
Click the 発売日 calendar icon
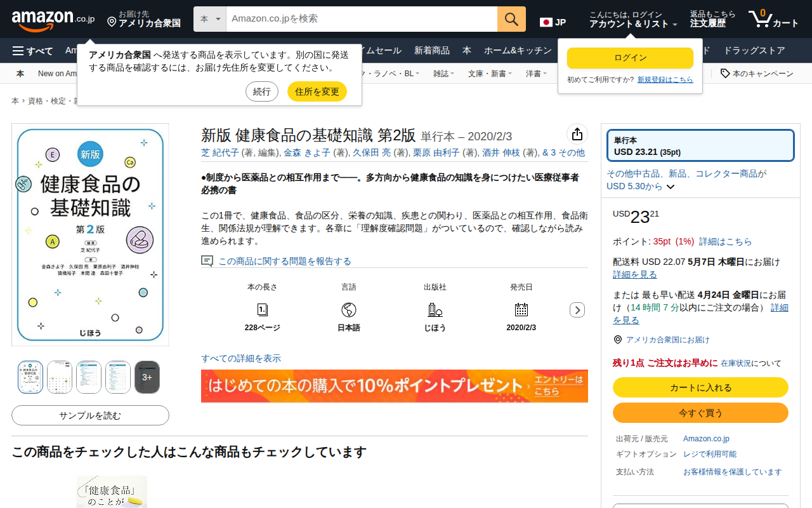(x=521, y=310)
